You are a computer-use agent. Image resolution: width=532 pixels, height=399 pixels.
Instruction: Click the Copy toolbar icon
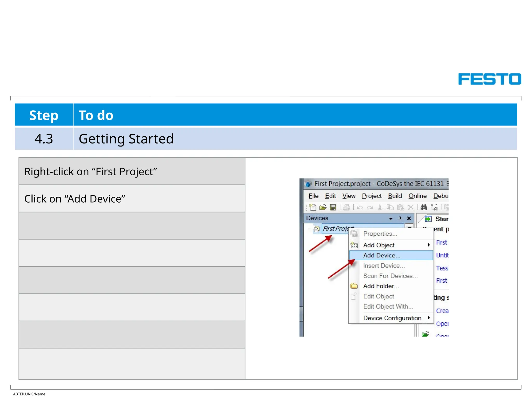tap(390, 207)
